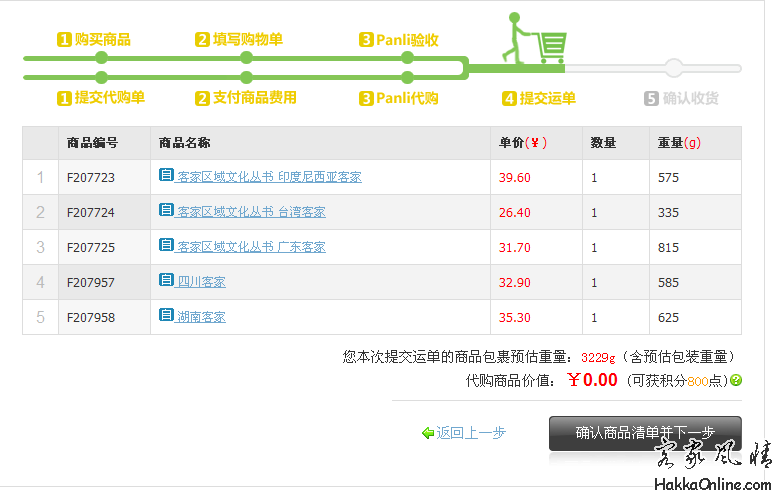Click the price 35.30
Viewport: 781px width, 499px height.
pos(515,318)
